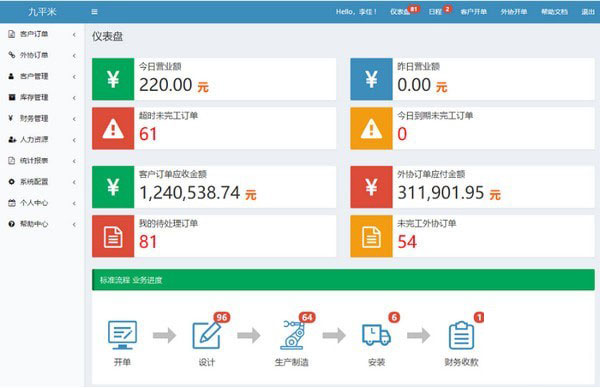Click the 超时未完工订单 count 61
The height and width of the screenshot is (388, 600).
tap(148, 134)
